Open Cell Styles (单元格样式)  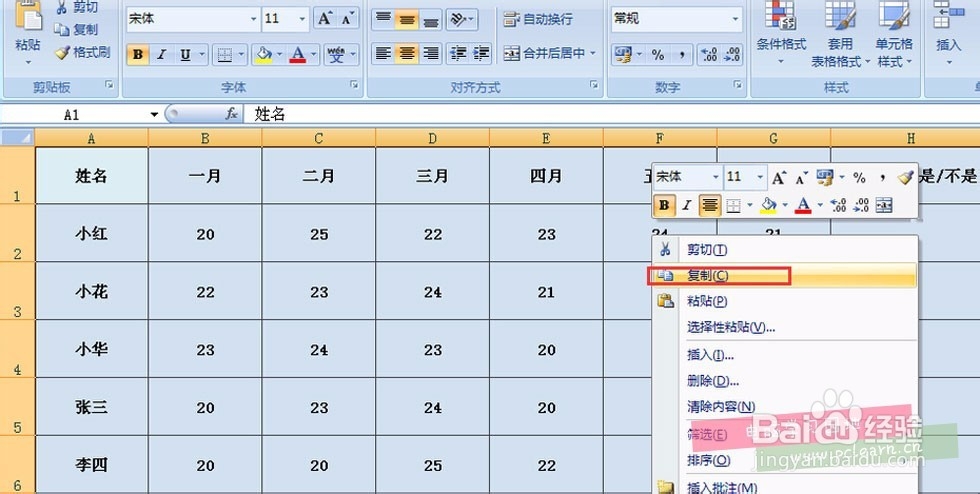(894, 33)
